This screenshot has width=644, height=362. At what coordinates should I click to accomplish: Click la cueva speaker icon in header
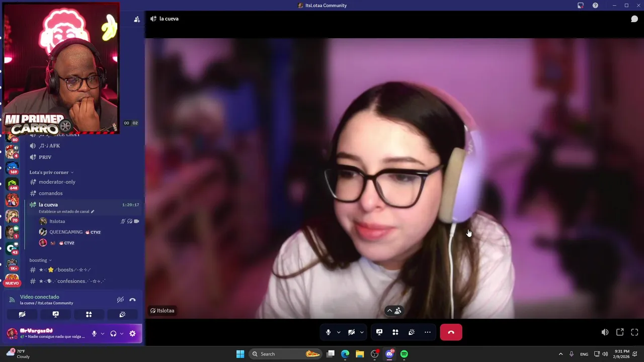[153, 19]
